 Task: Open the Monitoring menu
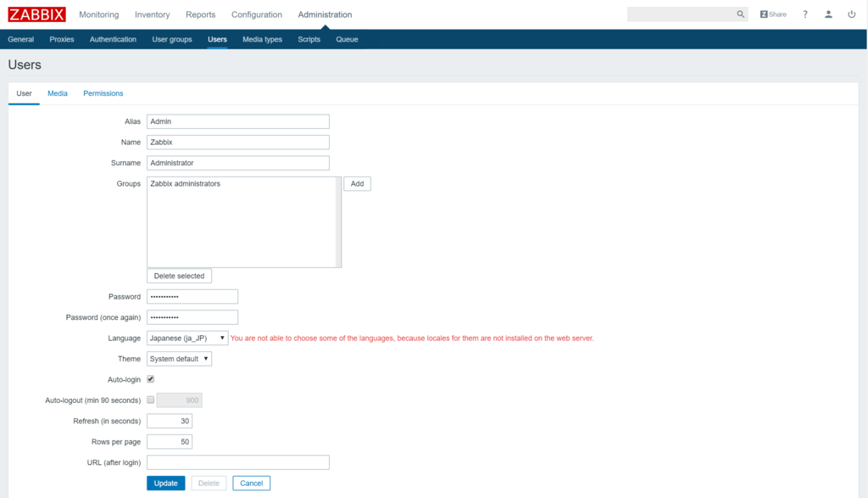click(x=98, y=14)
